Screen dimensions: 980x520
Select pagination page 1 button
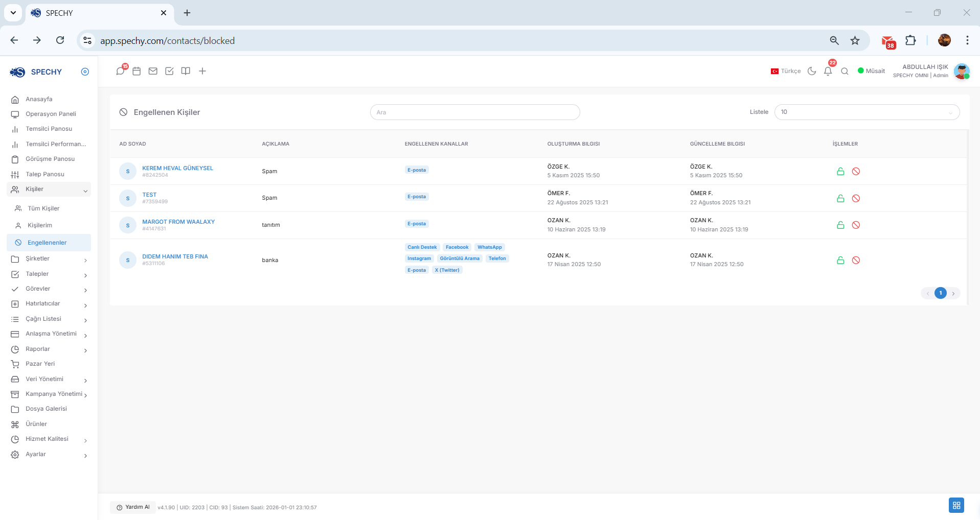941,293
